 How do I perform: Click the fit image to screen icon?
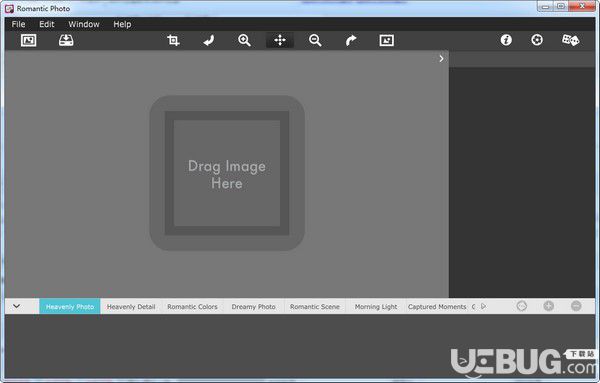pos(386,40)
